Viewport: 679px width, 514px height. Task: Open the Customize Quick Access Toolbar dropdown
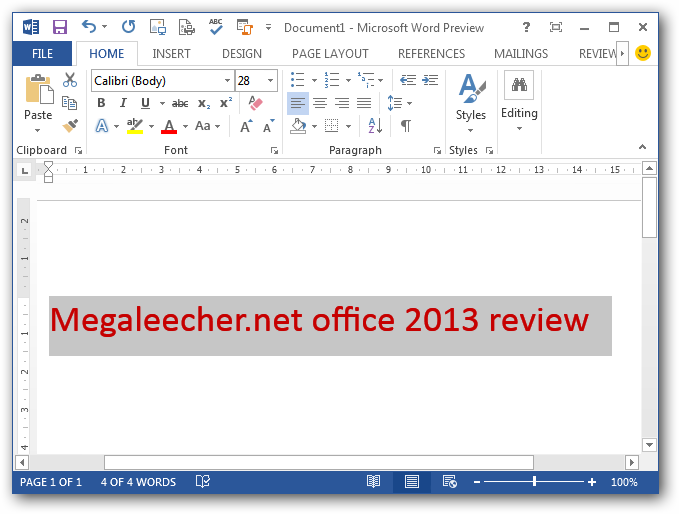click(268, 27)
